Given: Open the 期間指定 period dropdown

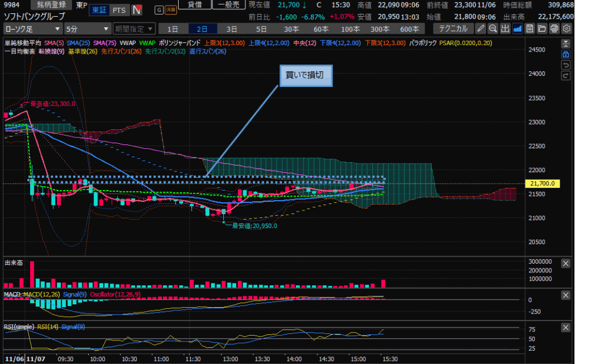Looking at the screenshot, I should 134,28.
